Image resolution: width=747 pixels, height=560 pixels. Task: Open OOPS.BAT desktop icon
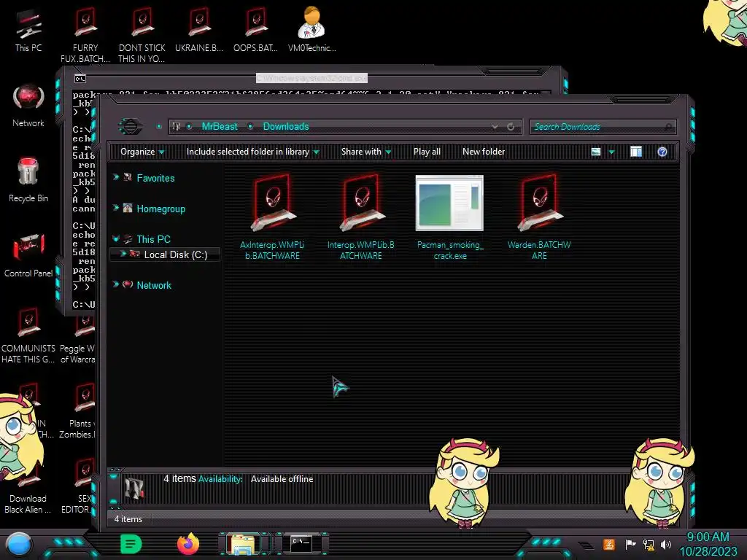pyautogui.click(x=256, y=30)
